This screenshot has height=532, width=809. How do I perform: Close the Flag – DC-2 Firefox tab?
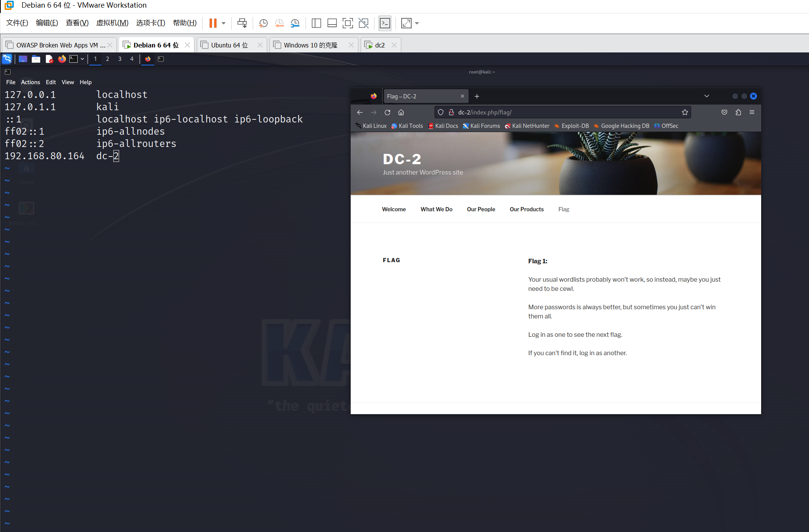click(463, 96)
